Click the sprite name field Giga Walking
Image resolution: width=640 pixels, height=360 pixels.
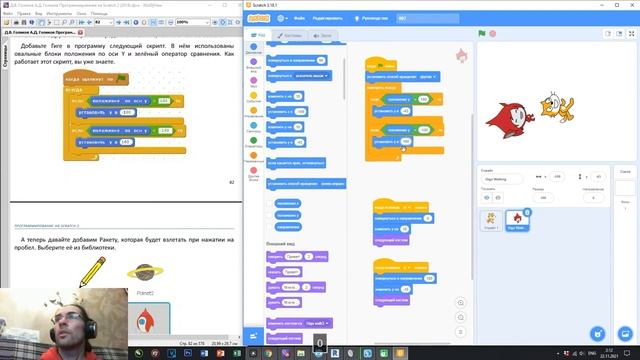click(x=502, y=179)
